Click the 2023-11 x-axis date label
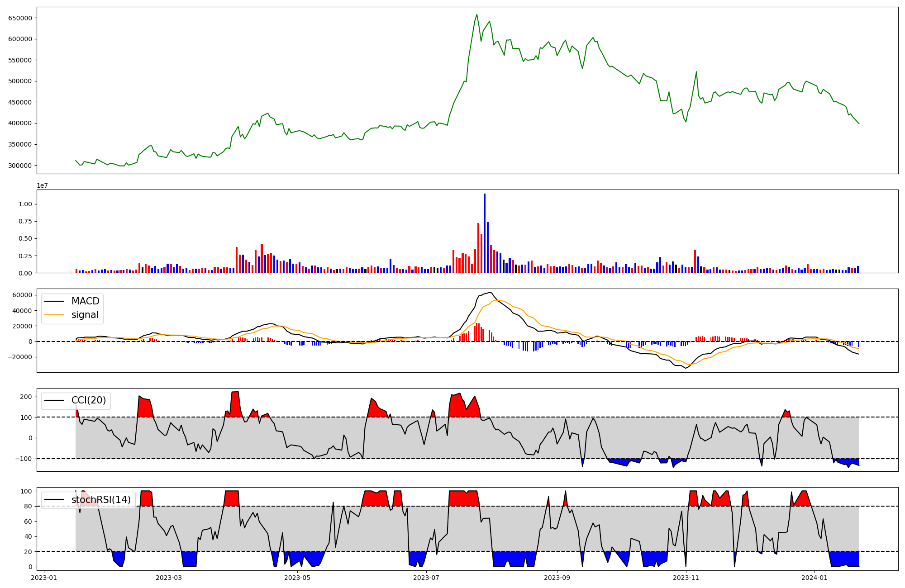This screenshot has width=905, height=588. pos(686,578)
